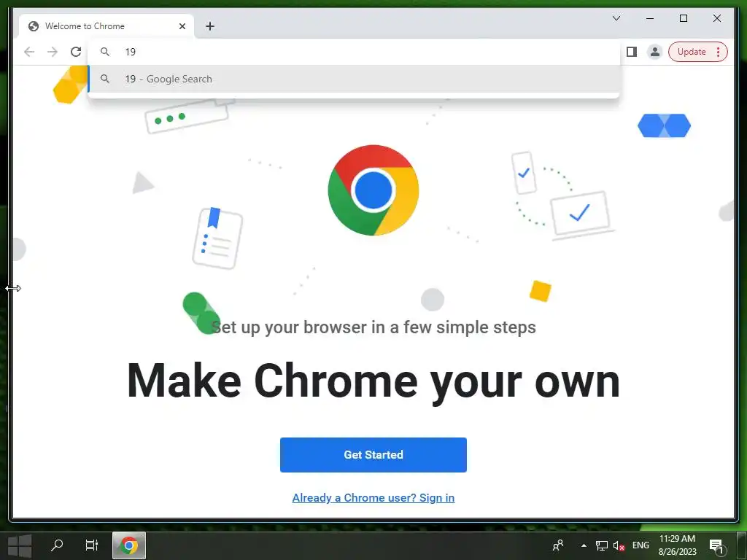Click the search icon in the address bar
The height and width of the screenshot is (560, 747).
click(105, 52)
